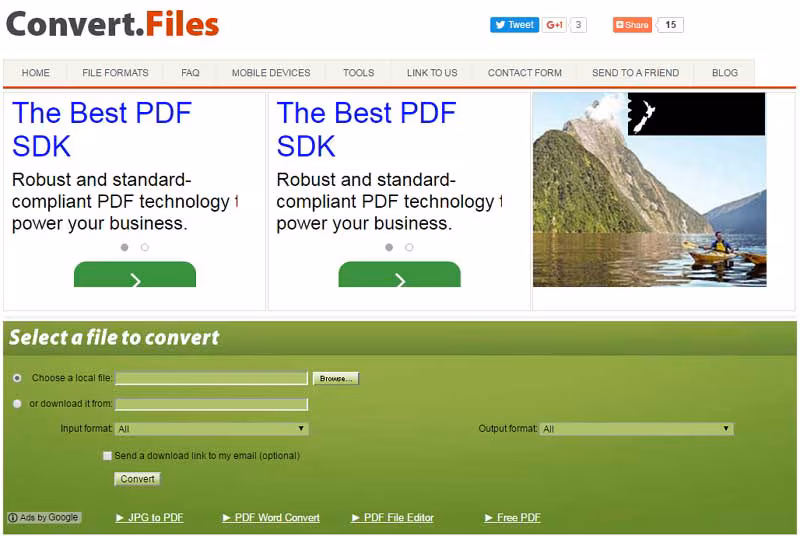Open the TOOLS menu item

click(359, 73)
